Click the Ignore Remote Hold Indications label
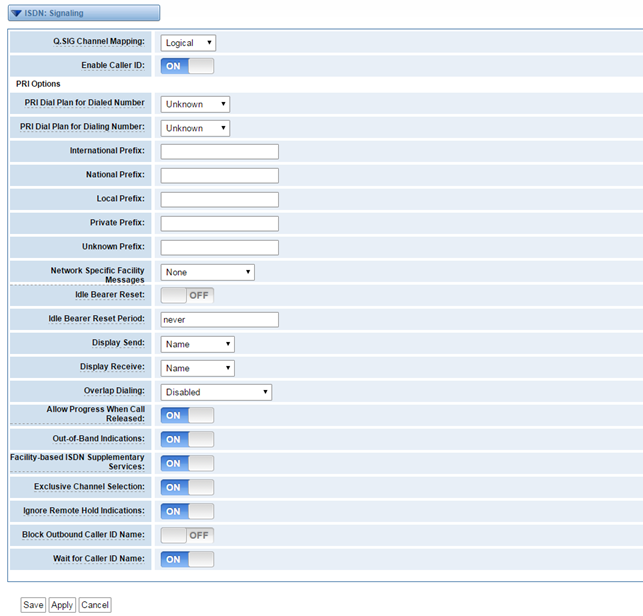The width and height of the screenshot is (643, 616). tap(84, 511)
